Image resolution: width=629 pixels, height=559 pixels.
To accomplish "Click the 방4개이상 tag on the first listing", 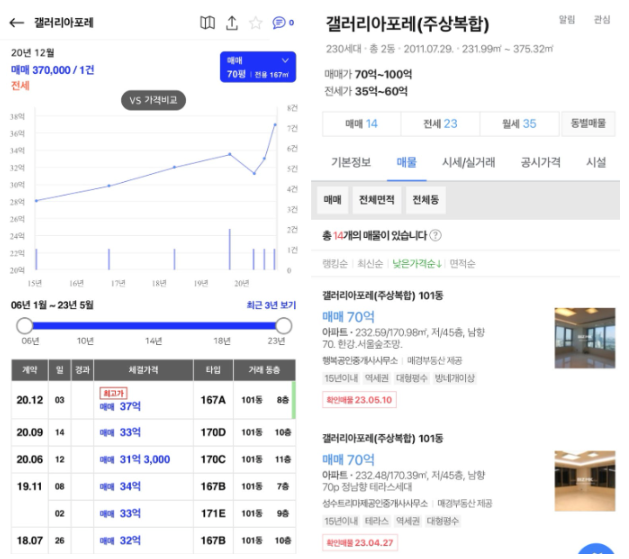I will click(x=455, y=378).
